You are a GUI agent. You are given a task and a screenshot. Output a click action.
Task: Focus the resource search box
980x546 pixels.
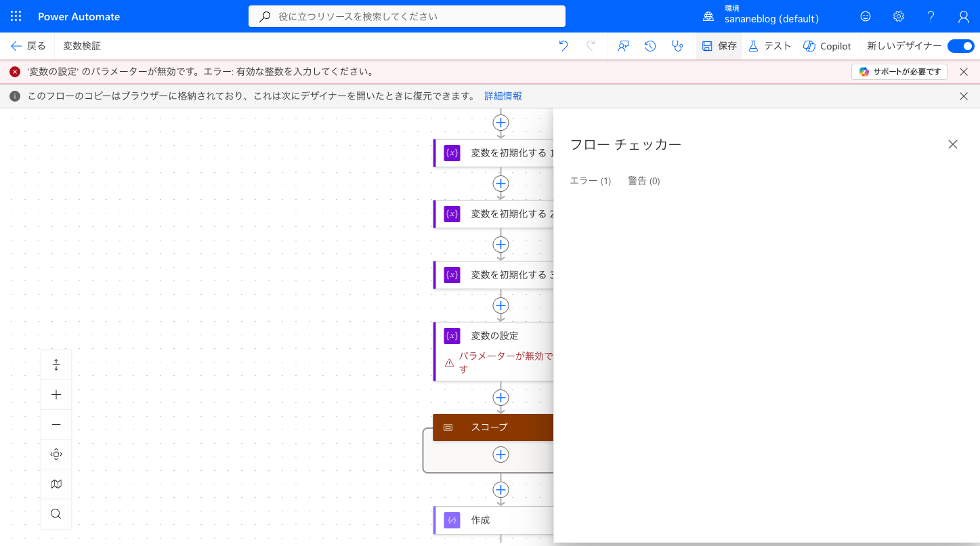click(407, 16)
